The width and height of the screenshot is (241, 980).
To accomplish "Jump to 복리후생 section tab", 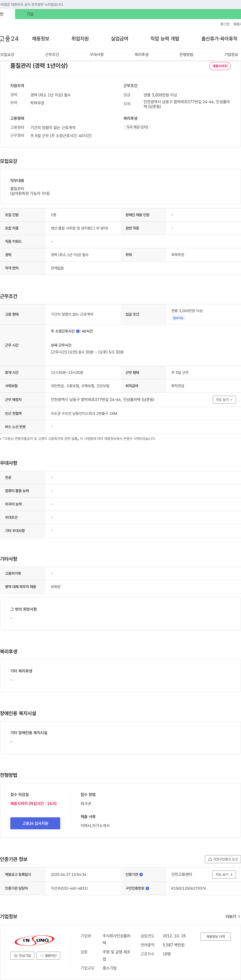I will pyautogui.click(x=141, y=54).
